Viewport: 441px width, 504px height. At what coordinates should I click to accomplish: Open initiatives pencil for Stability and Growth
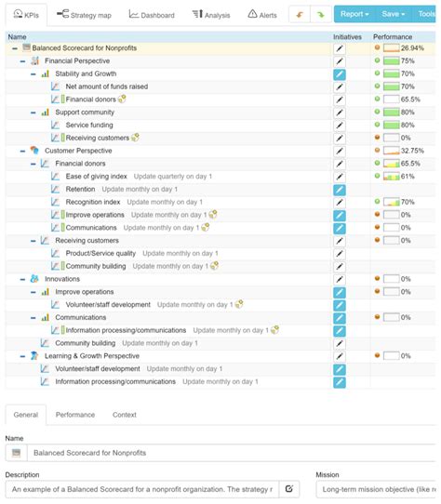click(340, 74)
